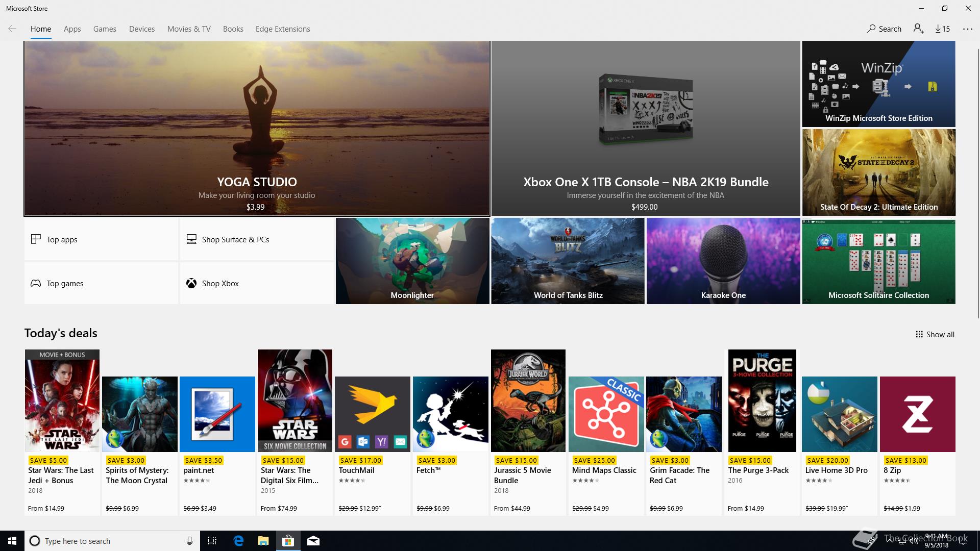
Task: Switch to the Apps tab
Action: point(72,29)
